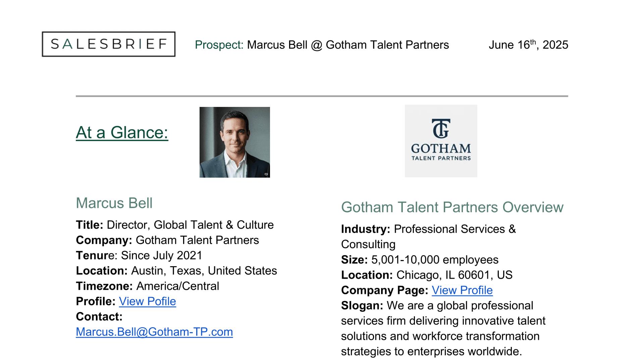
Task: Click Marcus Bell's profile photo
Action: (x=234, y=142)
